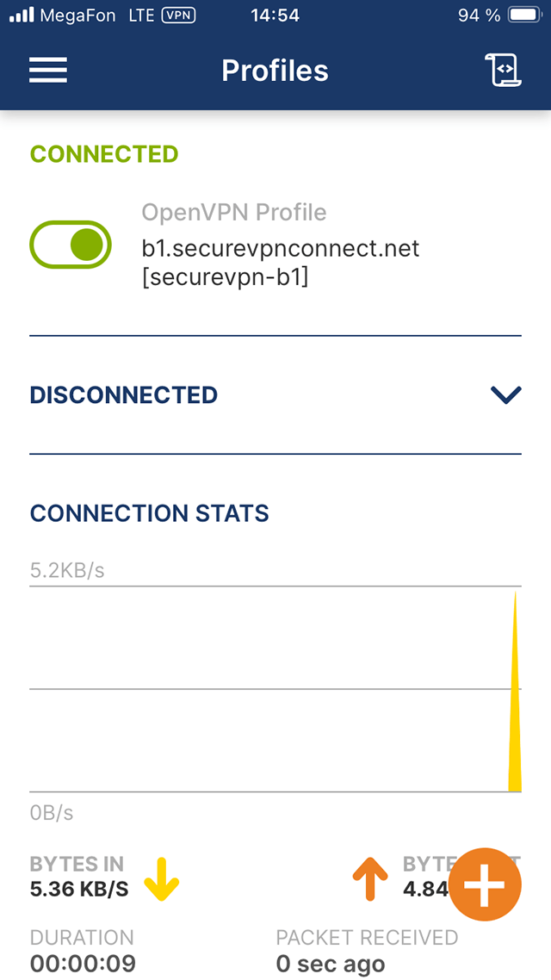This screenshot has height=980, width=551.
Task: Tap the yellow Bytes In down arrow
Action: [161, 878]
